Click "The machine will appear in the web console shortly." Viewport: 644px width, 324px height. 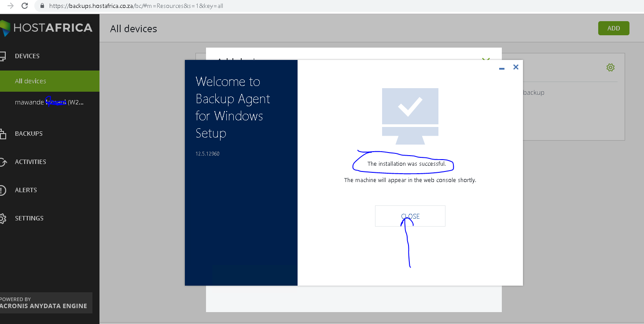point(410,180)
